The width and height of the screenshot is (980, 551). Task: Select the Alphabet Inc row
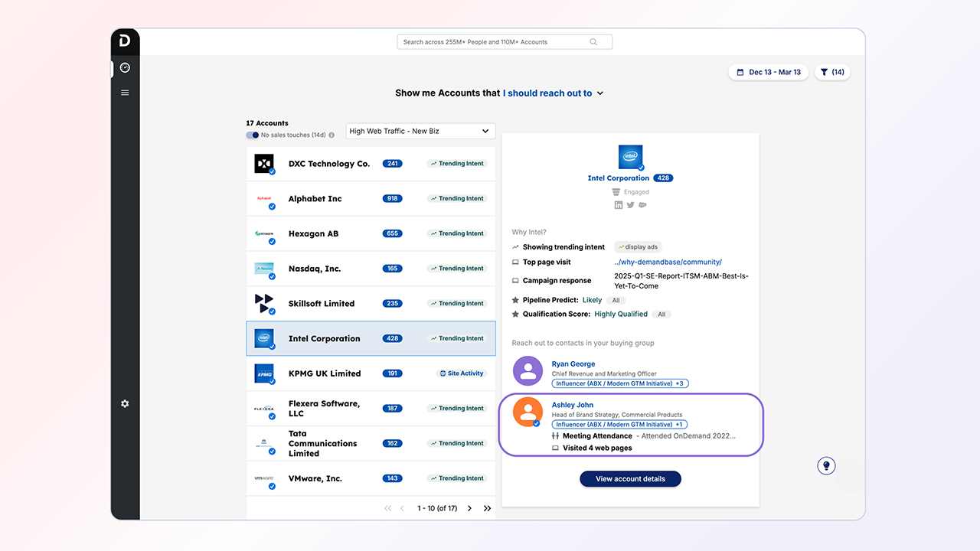(x=371, y=199)
